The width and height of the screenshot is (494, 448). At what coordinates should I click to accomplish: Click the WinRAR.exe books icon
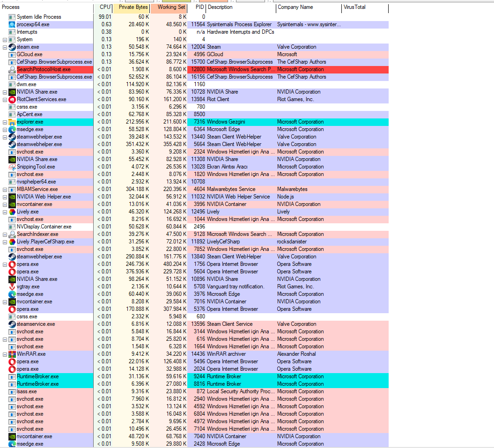tap(12, 354)
